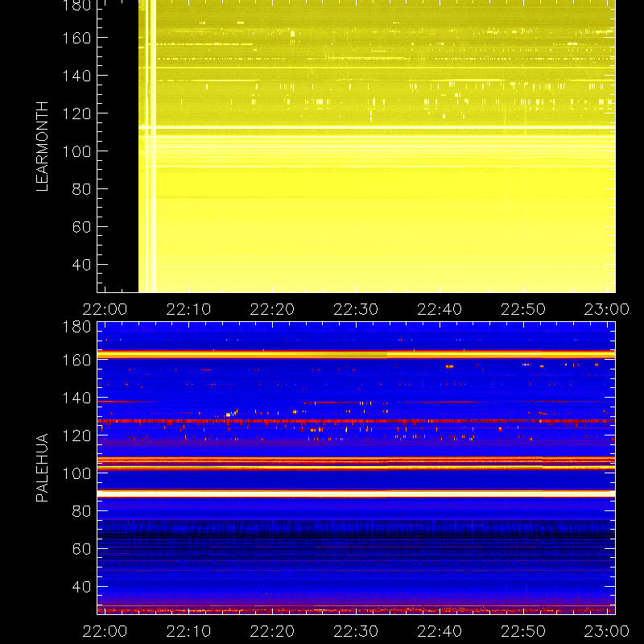The width and height of the screenshot is (644, 644).
Task: Select the 140 frequency label on Palehua plot
Action: (x=76, y=398)
